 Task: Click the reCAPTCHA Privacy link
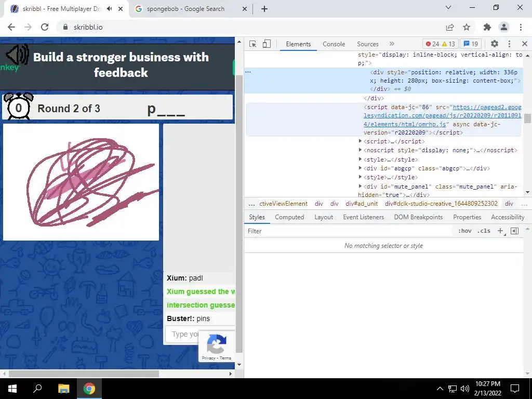(208, 358)
